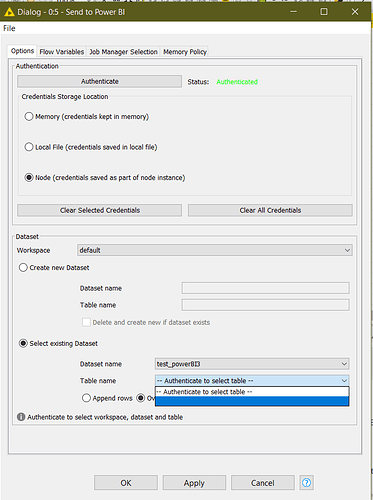Choose Create new Dataset radio button
This screenshot has height=500, width=373.
(23, 268)
